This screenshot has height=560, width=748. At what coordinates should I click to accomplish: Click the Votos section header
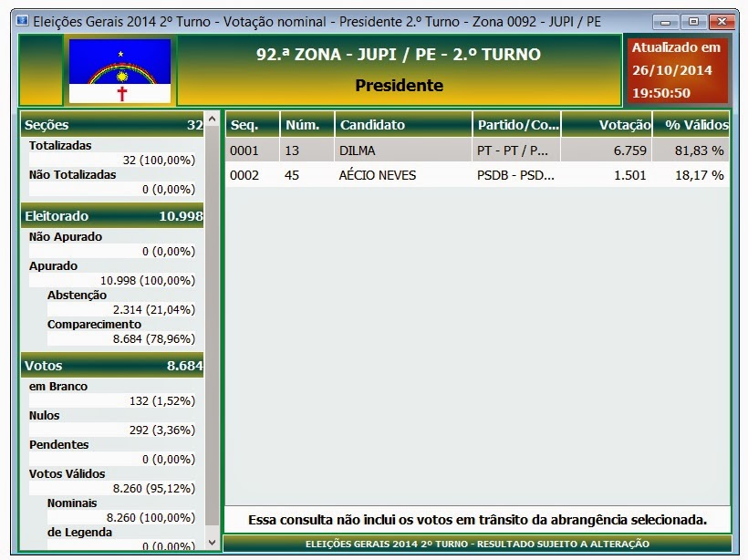(x=112, y=366)
